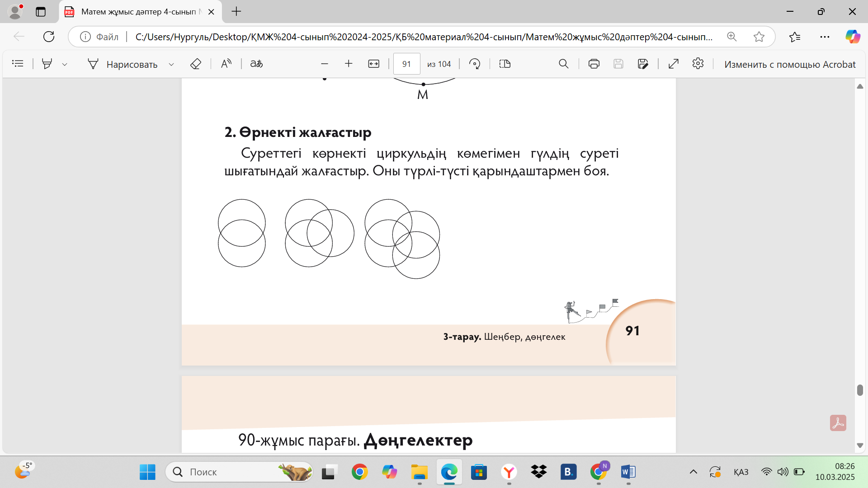This screenshot has height=488, width=868.
Task: Toggle page view layout button
Action: click(505, 64)
